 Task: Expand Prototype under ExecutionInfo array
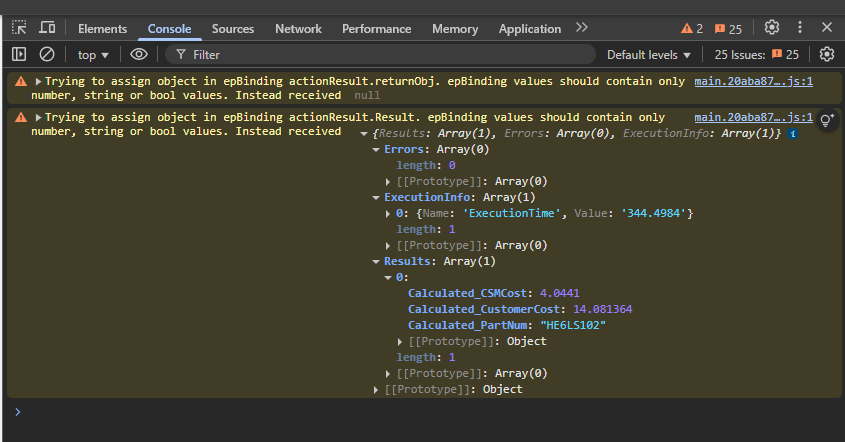point(388,246)
